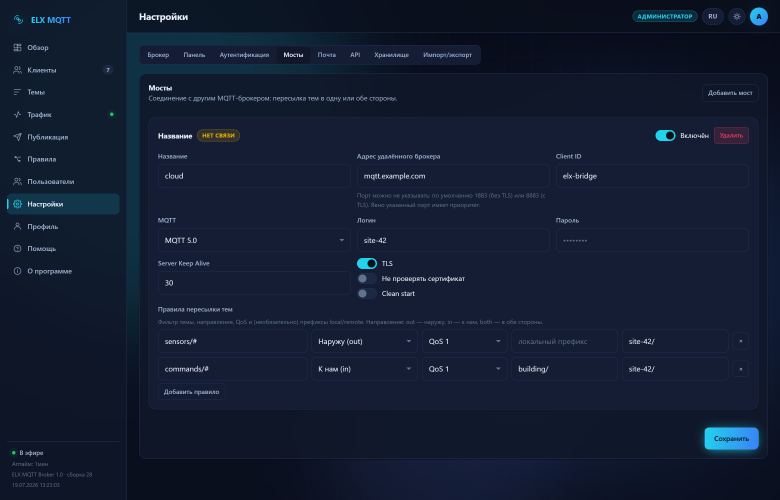
Task: Switch language with the RU button
Action: pyautogui.click(x=713, y=16)
